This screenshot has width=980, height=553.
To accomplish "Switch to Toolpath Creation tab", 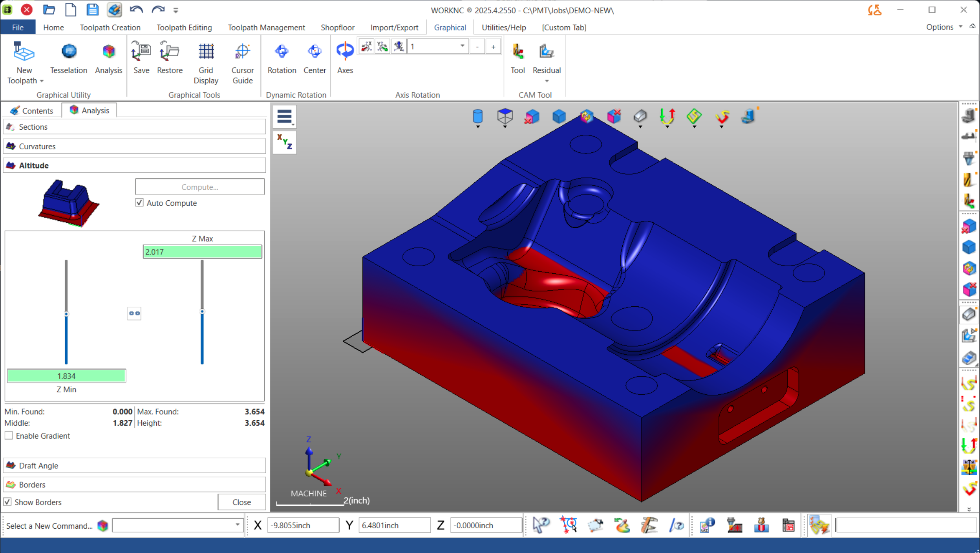I will coord(110,27).
